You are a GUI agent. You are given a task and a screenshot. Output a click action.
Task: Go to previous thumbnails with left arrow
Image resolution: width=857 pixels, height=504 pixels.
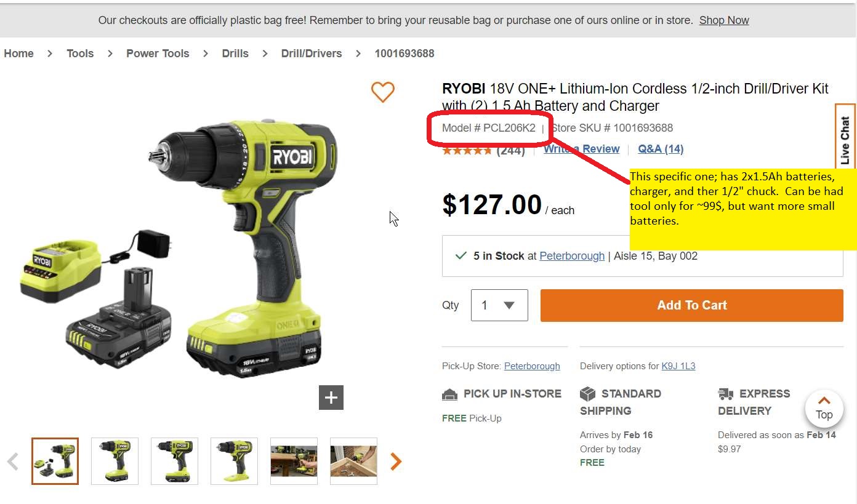13,461
